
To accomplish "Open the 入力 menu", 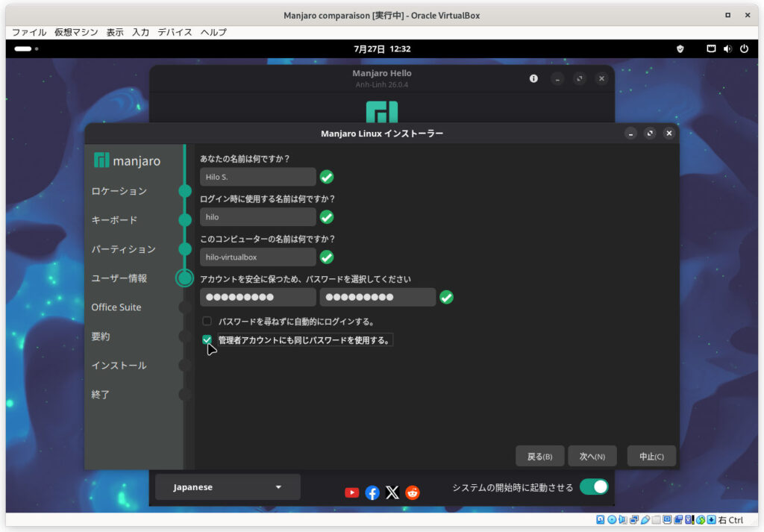I will pyautogui.click(x=141, y=32).
